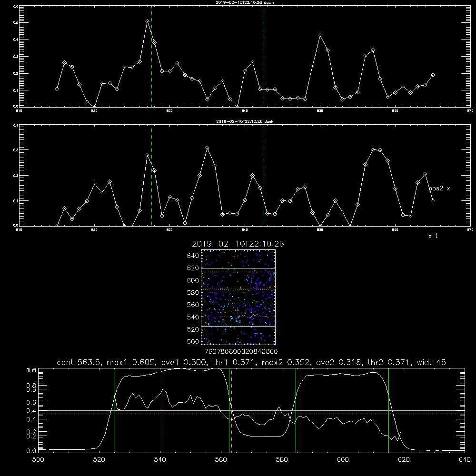Click the dusk plot title text
This screenshot has height=476, width=476.
point(245,121)
